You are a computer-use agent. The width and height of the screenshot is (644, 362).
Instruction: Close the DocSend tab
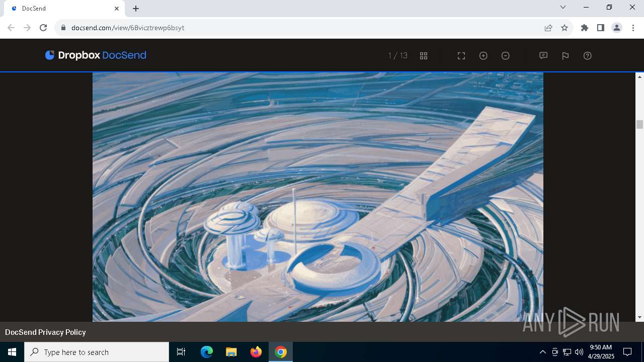coord(117,9)
